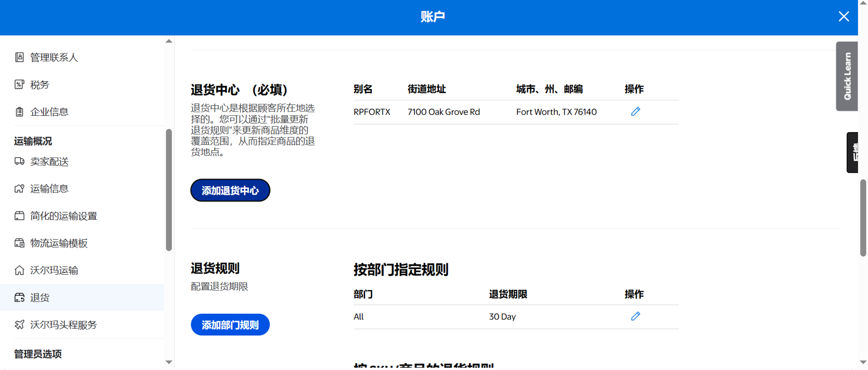Click the Shipping Info (运输信息) icon
The width and height of the screenshot is (868, 370).
(x=20, y=188)
